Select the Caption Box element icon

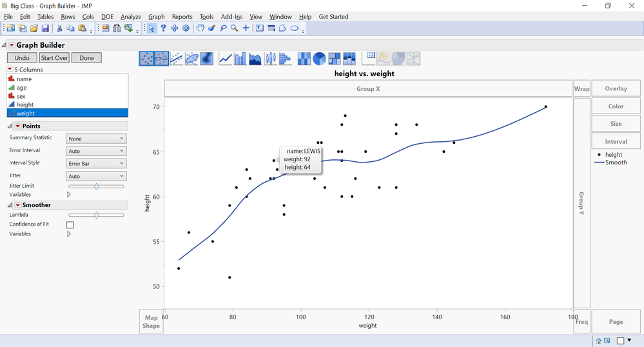coord(368,59)
